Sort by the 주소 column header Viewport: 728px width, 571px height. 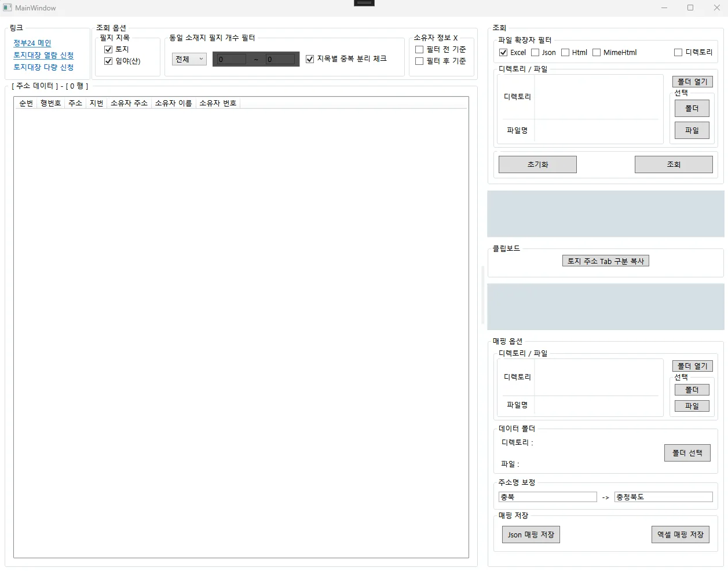(x=75, y=103)
